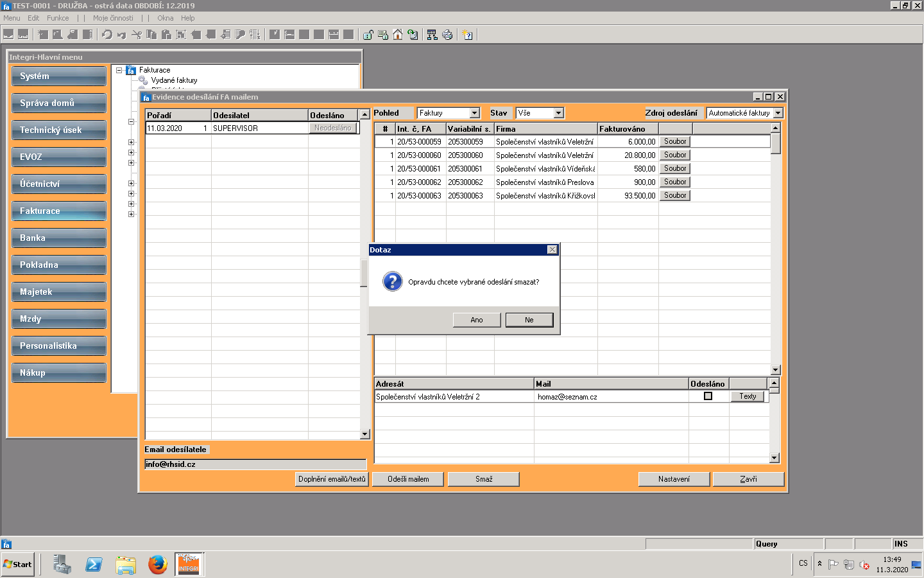This screenshot has width=924, height=578.
Task: Open the Účetnictví section in main menu
Action: pos(59,184)
